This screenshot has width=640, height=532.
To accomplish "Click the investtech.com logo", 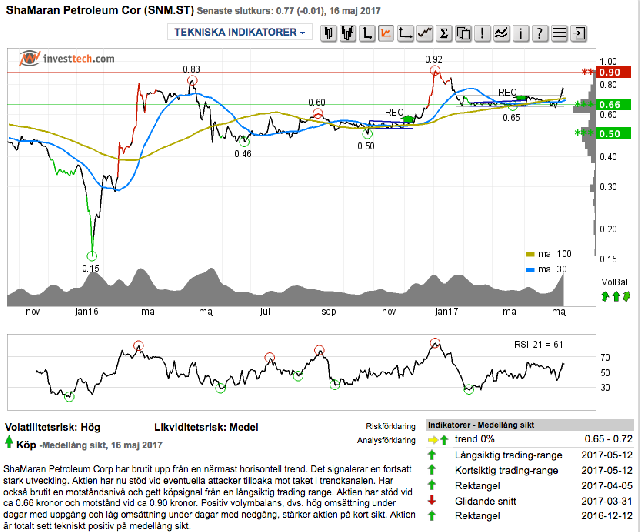I will [67, 58].
